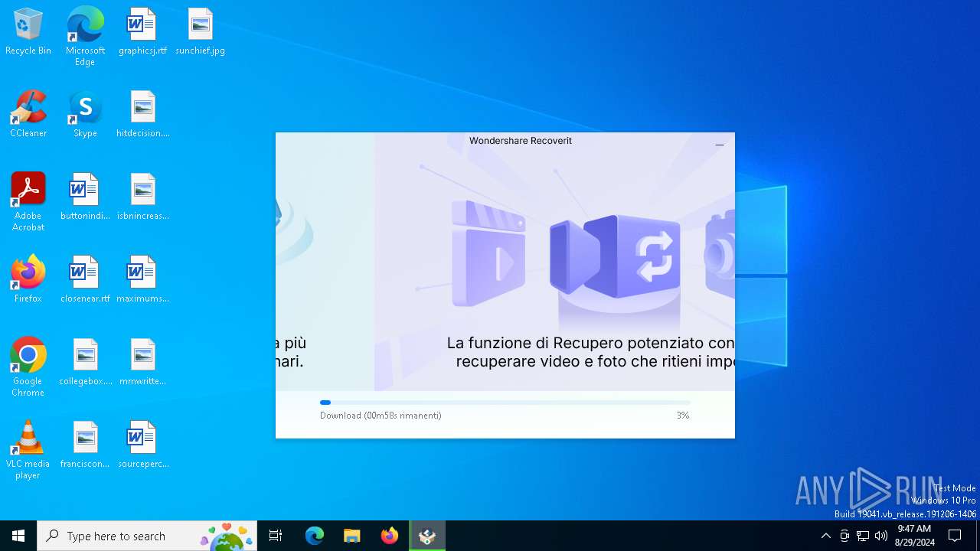
Task: Expand the hidden system tray icons
Action: 825,536
